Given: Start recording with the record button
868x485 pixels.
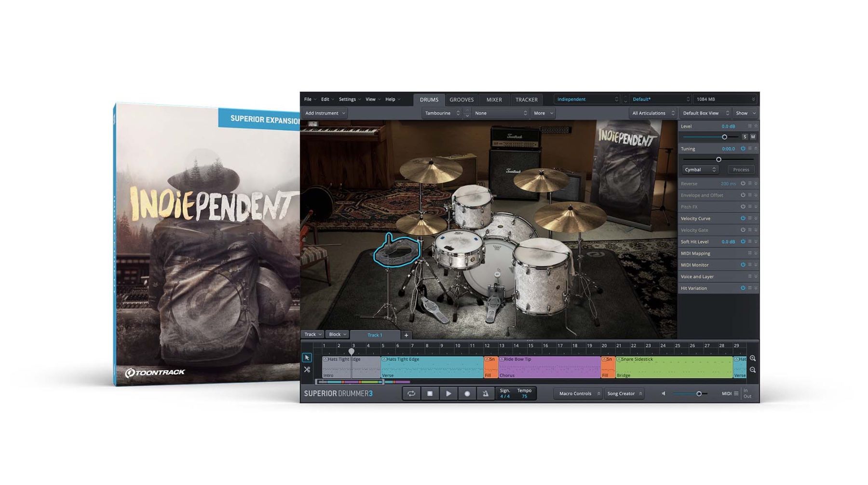Looking at the screenshot, I should [x=467, y=393].
